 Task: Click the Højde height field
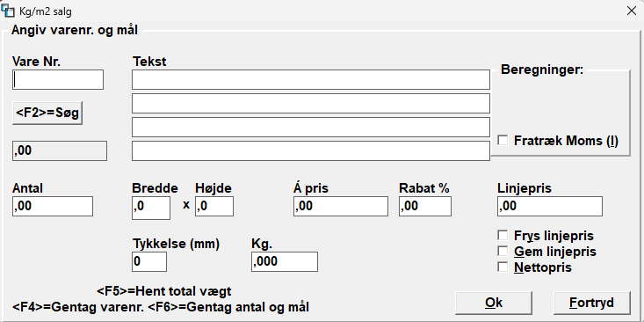tap(214, 206)
